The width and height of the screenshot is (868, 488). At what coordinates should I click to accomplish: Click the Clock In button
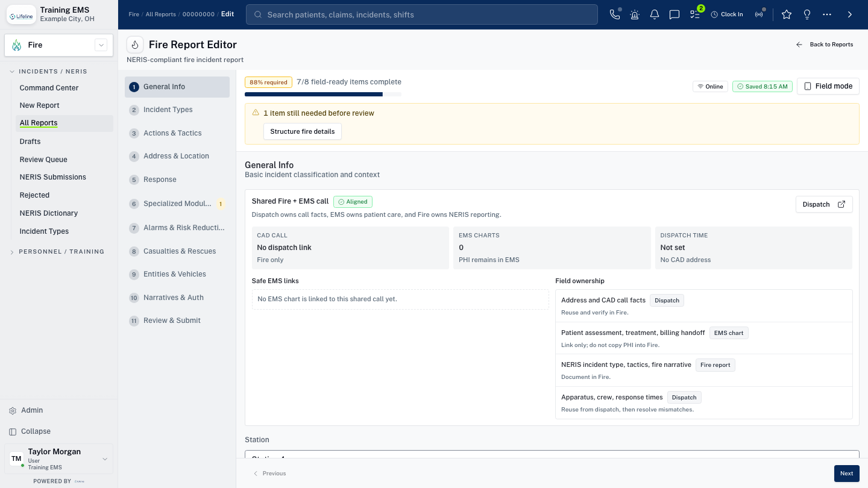(727, 14)
